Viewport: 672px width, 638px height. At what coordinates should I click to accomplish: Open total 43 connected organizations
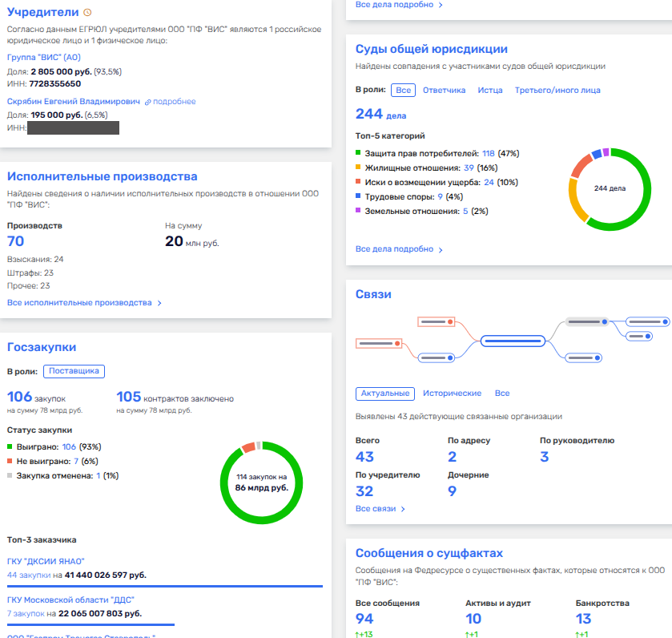tap(364, 457)
